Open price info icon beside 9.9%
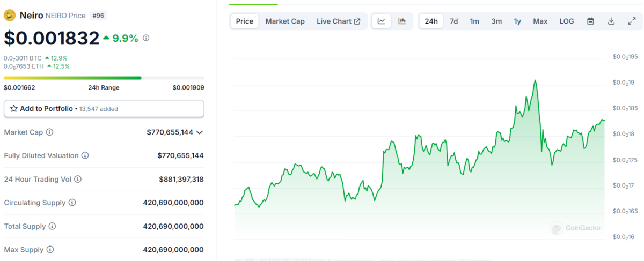This screenshot has width=644, height=261. click(146, 38)
